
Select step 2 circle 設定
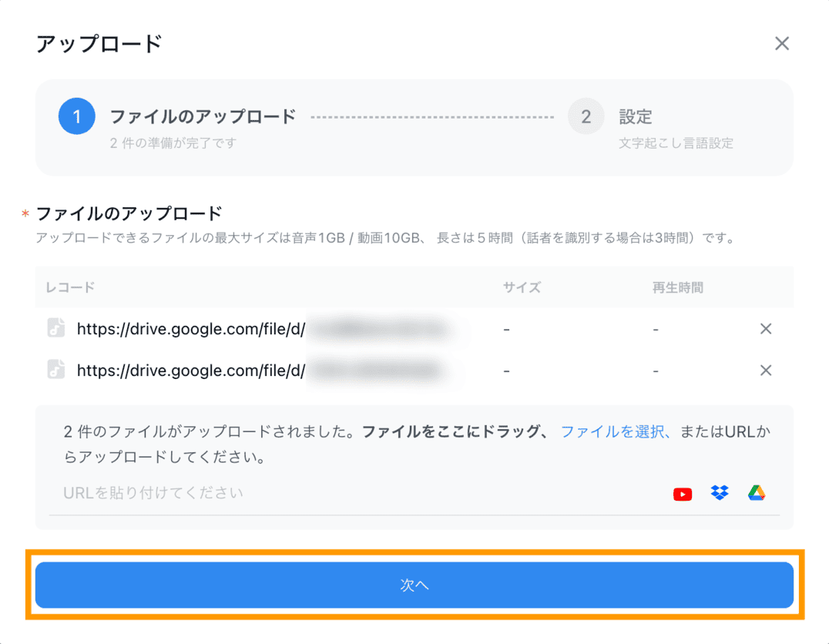click(x=586, y=116)
